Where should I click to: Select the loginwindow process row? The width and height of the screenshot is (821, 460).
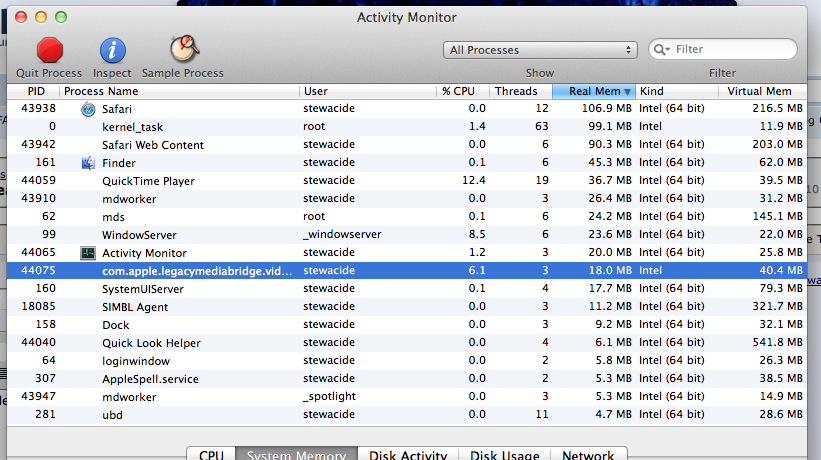[407, 361]
